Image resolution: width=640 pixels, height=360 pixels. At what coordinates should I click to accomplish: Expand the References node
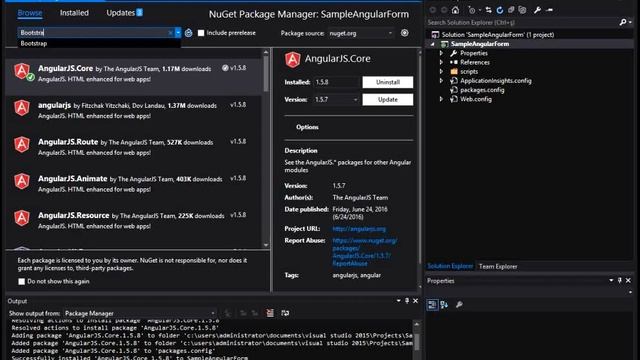(x=441, y=62)
